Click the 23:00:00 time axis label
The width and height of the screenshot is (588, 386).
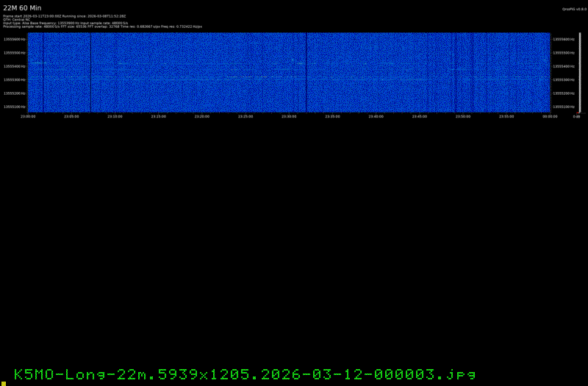(28, 116)
